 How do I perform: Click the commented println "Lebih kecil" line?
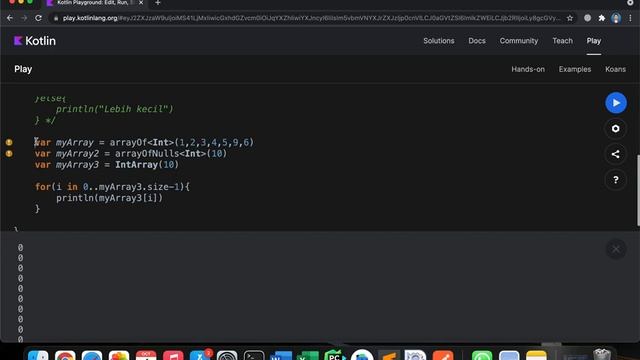(x=115, y=109)
